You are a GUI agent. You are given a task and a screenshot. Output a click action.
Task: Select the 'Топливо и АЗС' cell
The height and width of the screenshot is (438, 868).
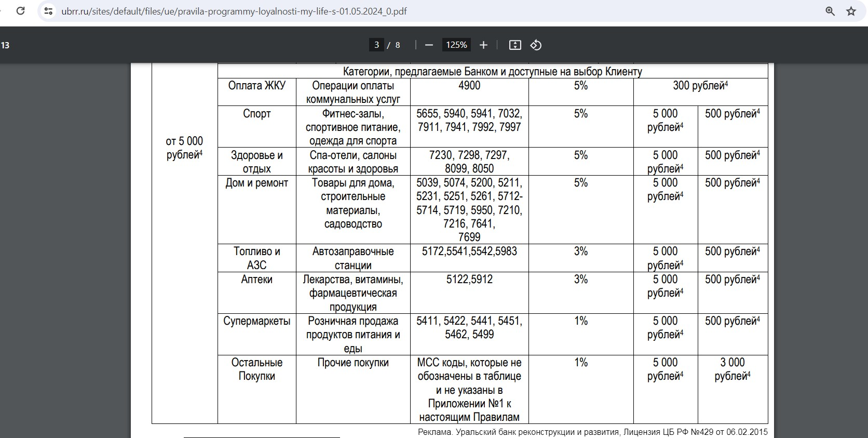coord(257,258)
